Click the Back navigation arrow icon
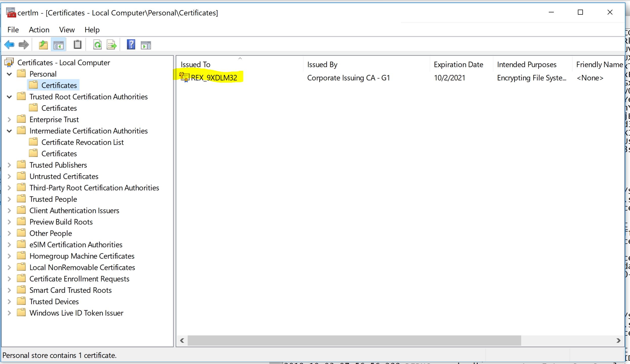This screenshot has width=630, height=364. click(10, 45)
